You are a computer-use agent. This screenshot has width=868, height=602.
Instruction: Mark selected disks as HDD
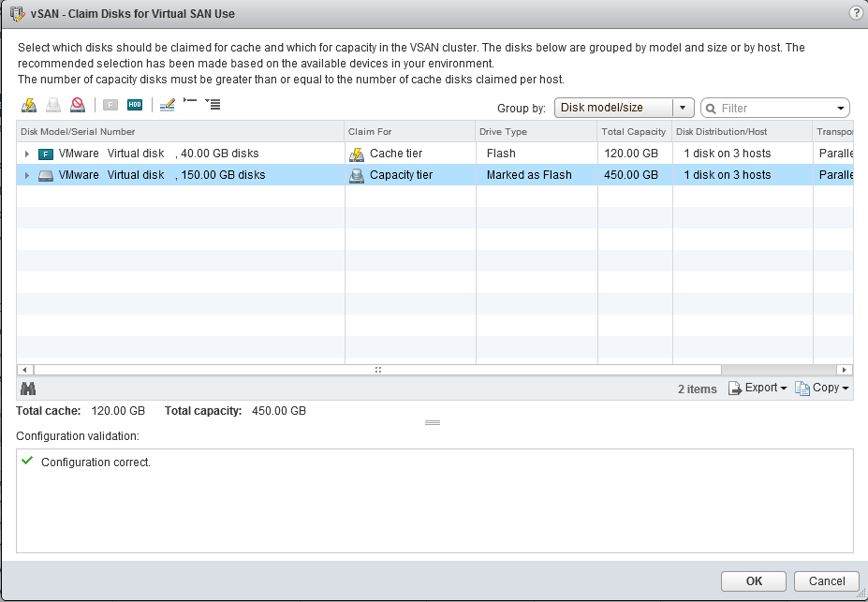(x=135, y=105)
